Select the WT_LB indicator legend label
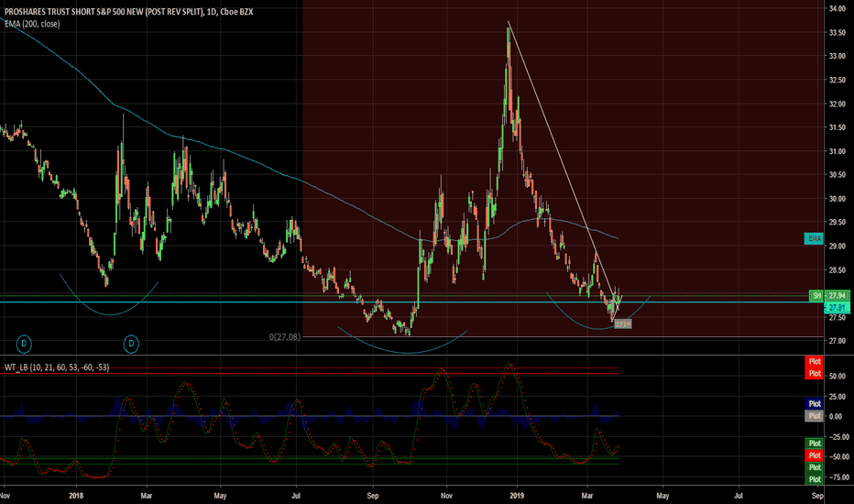 coord(57,367)
